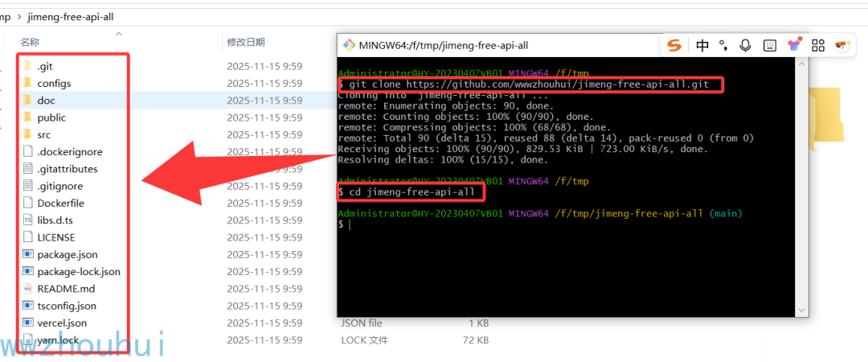868x362 pixels.
Task: Click the terminal prompt cursor line
Action: [x=344, y=224]
